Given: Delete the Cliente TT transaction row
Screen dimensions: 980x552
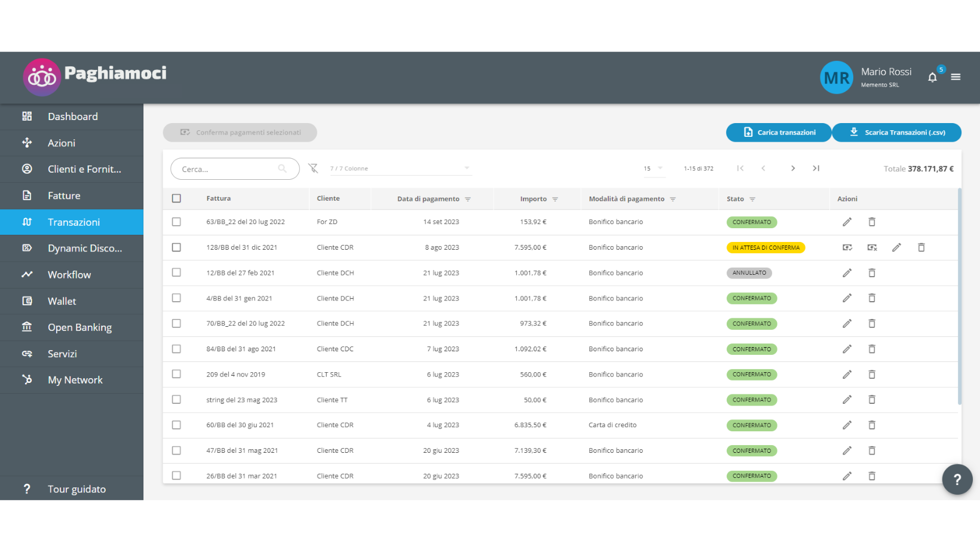Looking at the screenshot, I should pyautogui.click(x=872, y=400).
